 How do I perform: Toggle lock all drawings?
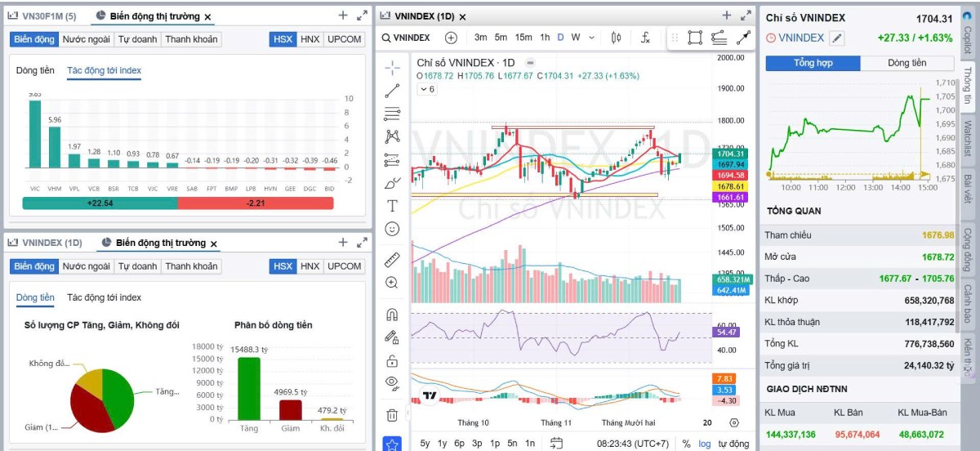click(392, 360)
